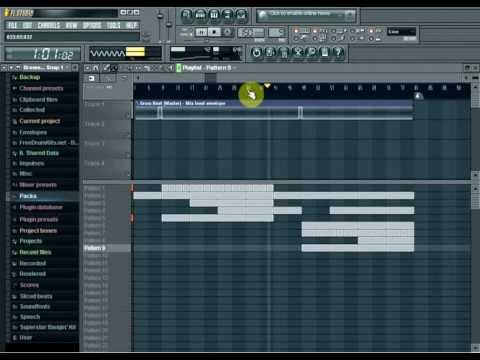Open the OPTIONS menu
Screen dimensions: 480x360
pyautogui.click(x=92, y=25)
